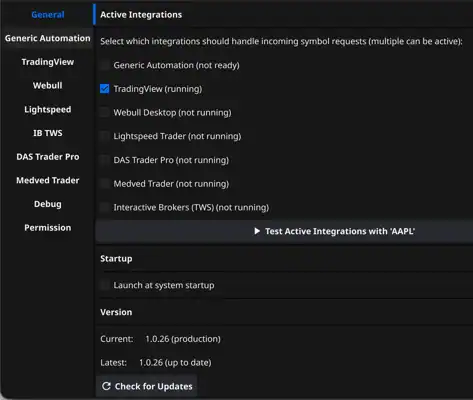Click the 'Latest:' version label

113,363
